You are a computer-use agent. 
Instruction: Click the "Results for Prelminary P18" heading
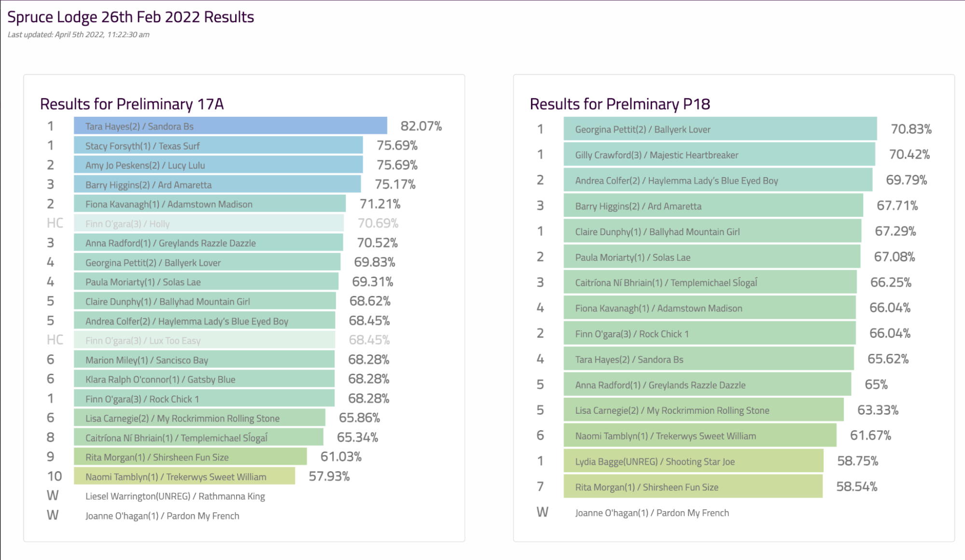coord(620,104)
